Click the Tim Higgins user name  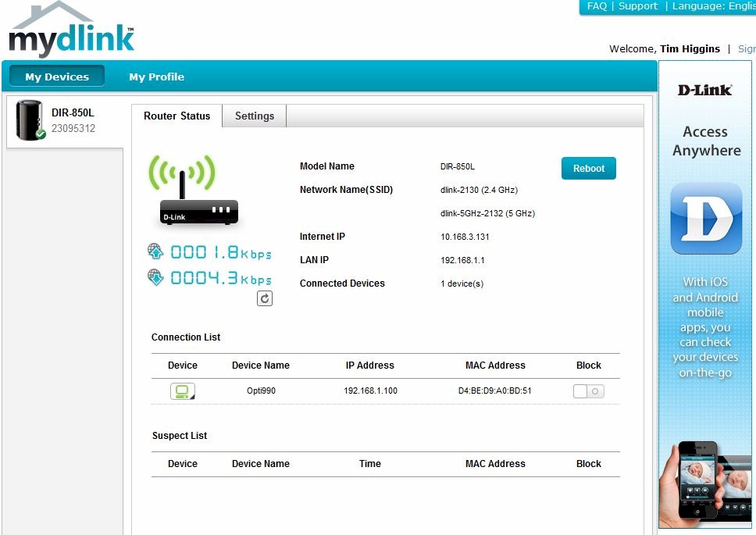click(x=690, y=48)
